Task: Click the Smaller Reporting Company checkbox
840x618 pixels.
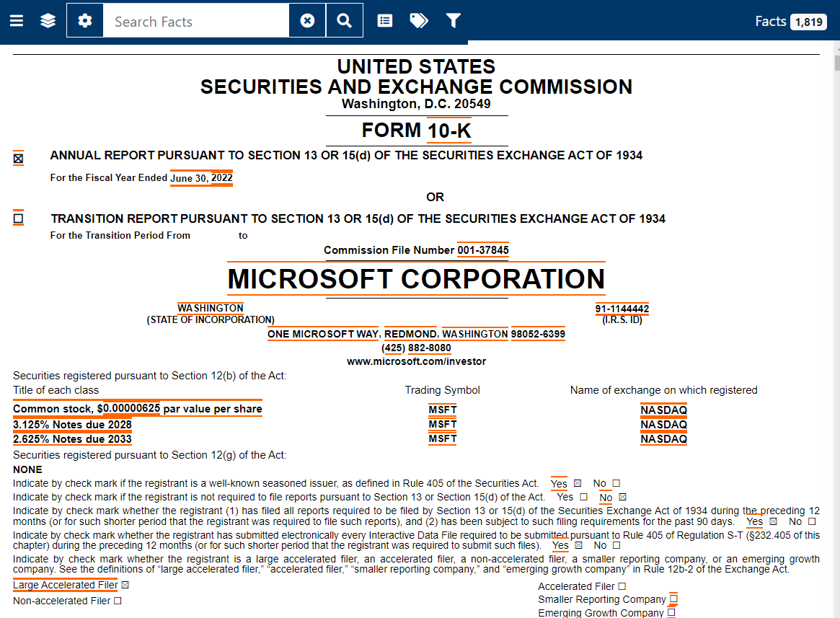Action: click(673, 599)
